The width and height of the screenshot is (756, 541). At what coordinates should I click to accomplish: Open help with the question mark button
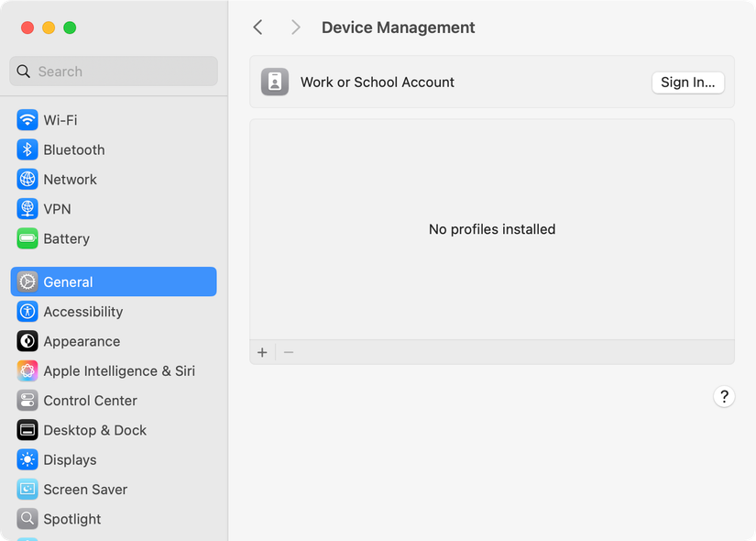(x=724, y=396)
